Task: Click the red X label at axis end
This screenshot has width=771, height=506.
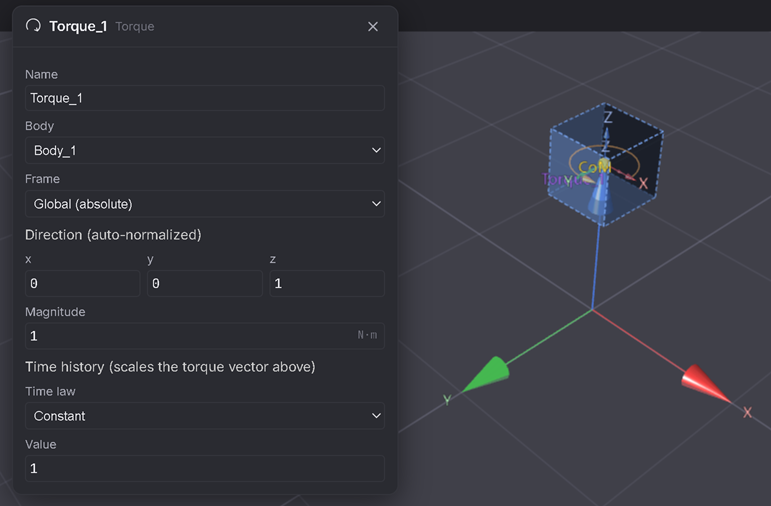Action: [747, 412]
